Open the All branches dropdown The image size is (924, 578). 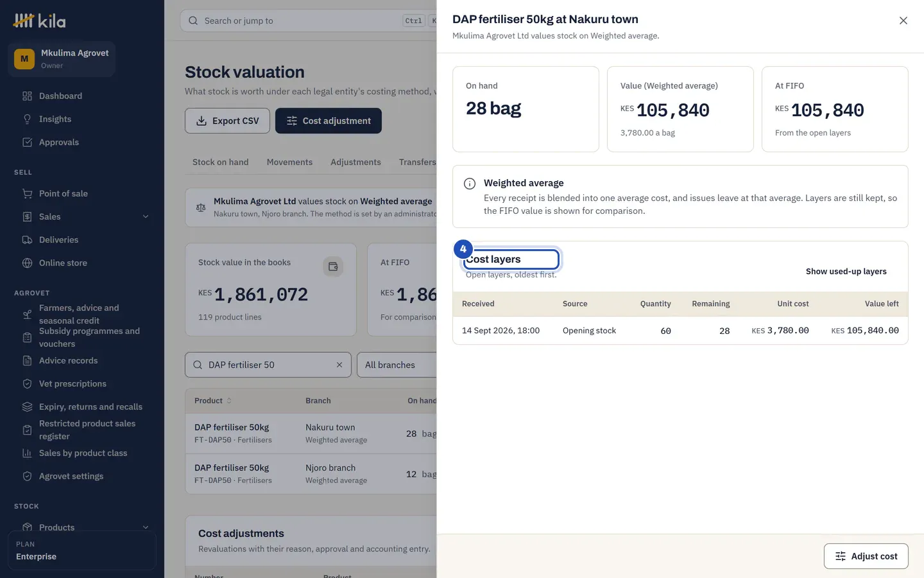[397, 365]
